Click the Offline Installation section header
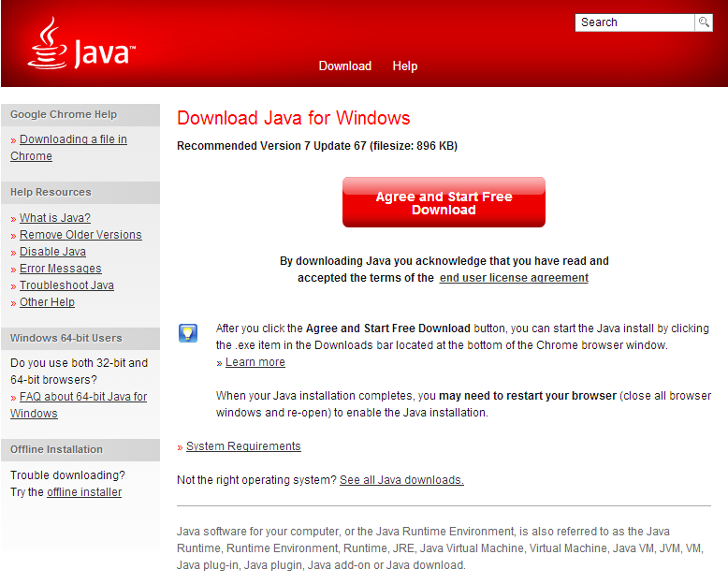The image size is (728, 584). (x=80, y=450)
